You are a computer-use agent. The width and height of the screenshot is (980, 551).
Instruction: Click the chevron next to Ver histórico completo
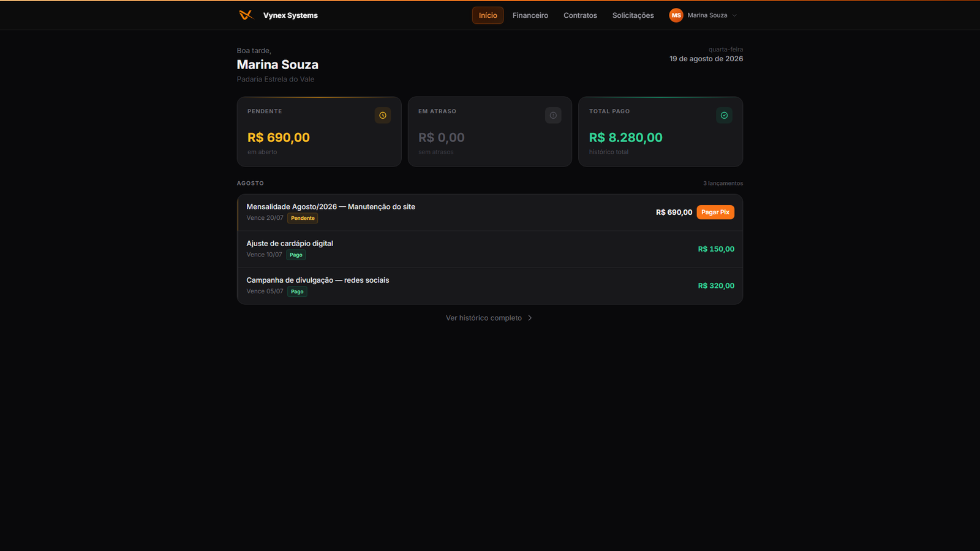click(530, 318)
